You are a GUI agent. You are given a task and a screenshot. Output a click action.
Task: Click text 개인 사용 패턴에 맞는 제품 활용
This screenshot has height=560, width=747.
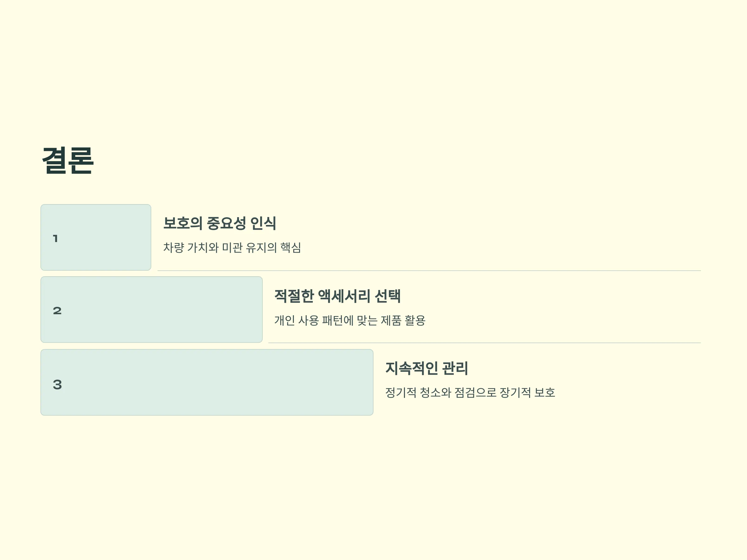click(x=350, y=320)
